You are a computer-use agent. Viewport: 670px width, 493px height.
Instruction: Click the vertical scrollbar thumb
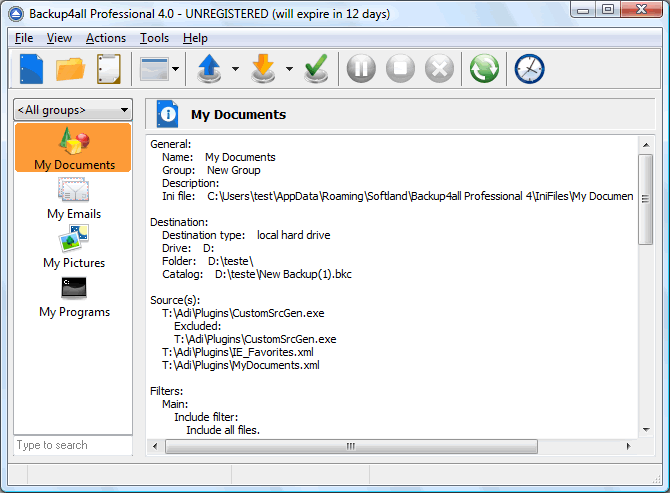pos(646,199)
